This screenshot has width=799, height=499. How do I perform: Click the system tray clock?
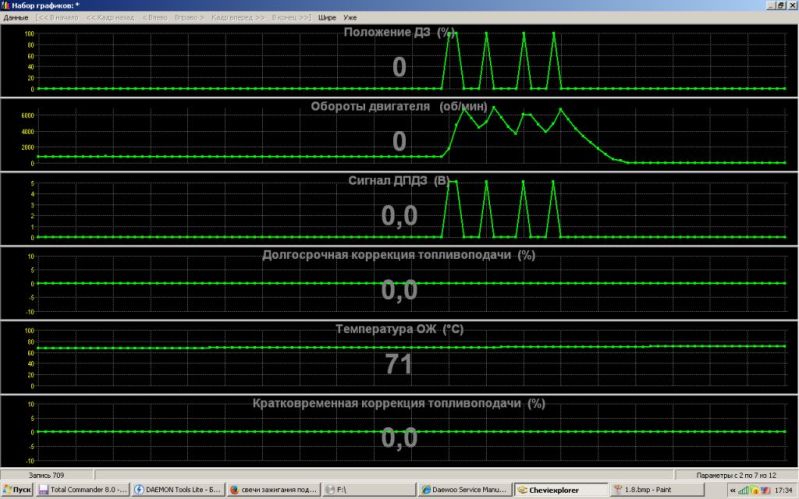click(x=781, y=490)
